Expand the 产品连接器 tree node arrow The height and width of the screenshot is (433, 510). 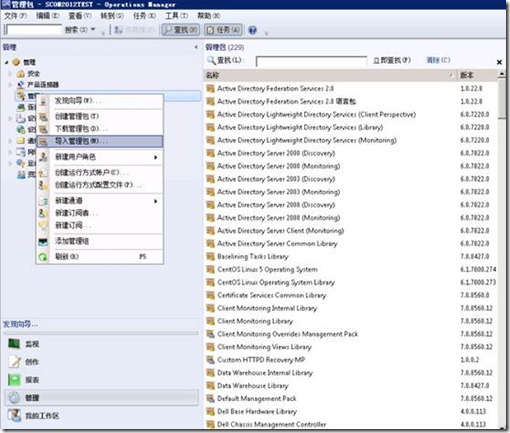tap(10, 84)
